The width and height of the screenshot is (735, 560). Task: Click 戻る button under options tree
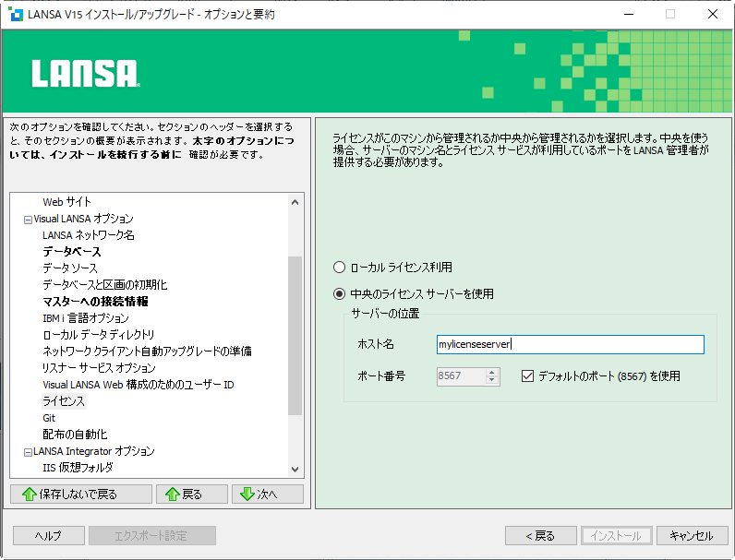(x=192, y=494)
